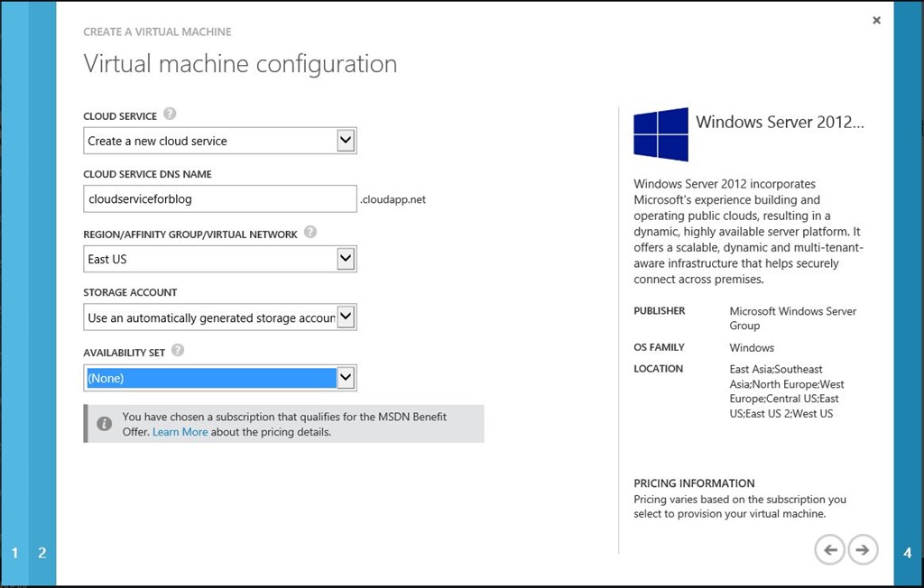
Task: Close the Create a Virtual Machine dialog
Action: tap(877, 20)
